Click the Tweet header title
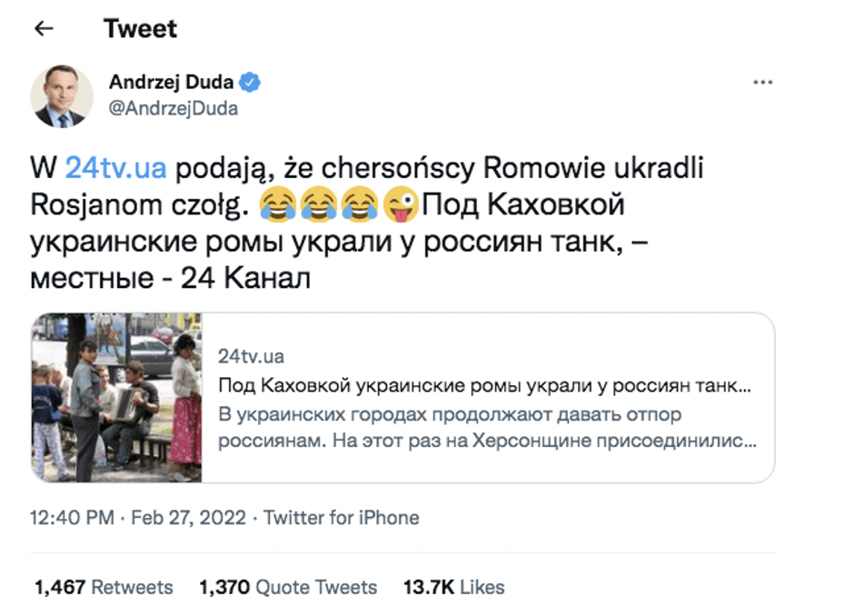854x616 pixels. (140, 28)
